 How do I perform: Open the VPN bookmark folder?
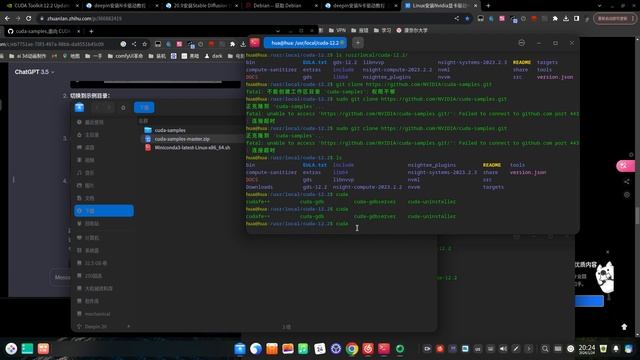click(x=337, y=30)
